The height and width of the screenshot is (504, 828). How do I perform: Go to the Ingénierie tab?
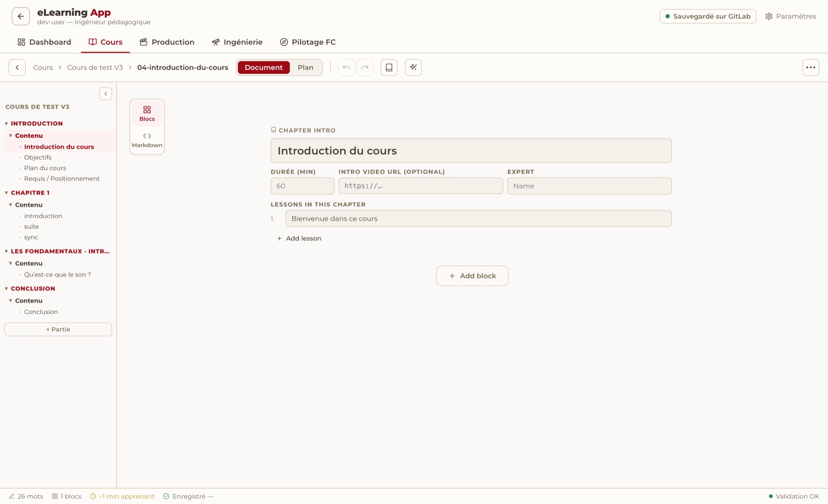click(x=237, y=42)
